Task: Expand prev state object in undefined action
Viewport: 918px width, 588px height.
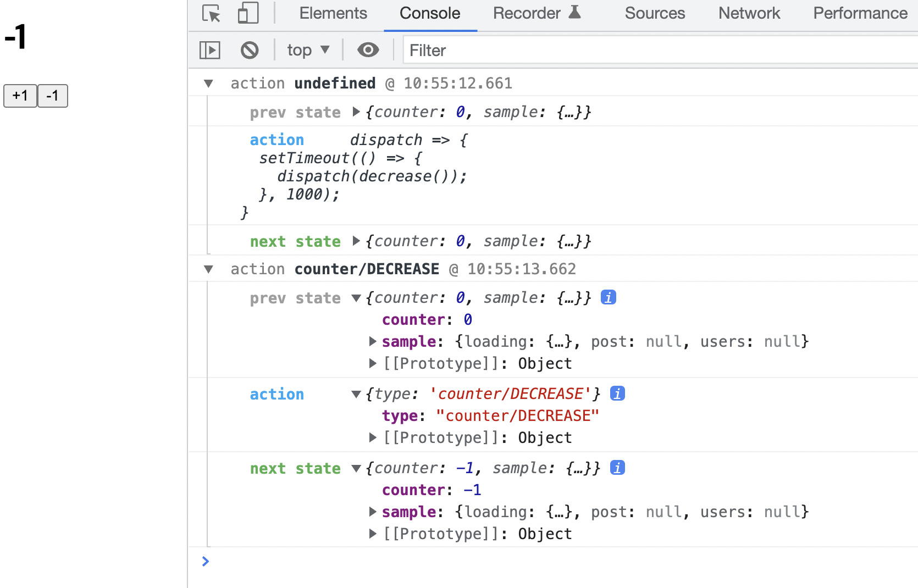Action: pyautogui.click(x=356, y=112)
